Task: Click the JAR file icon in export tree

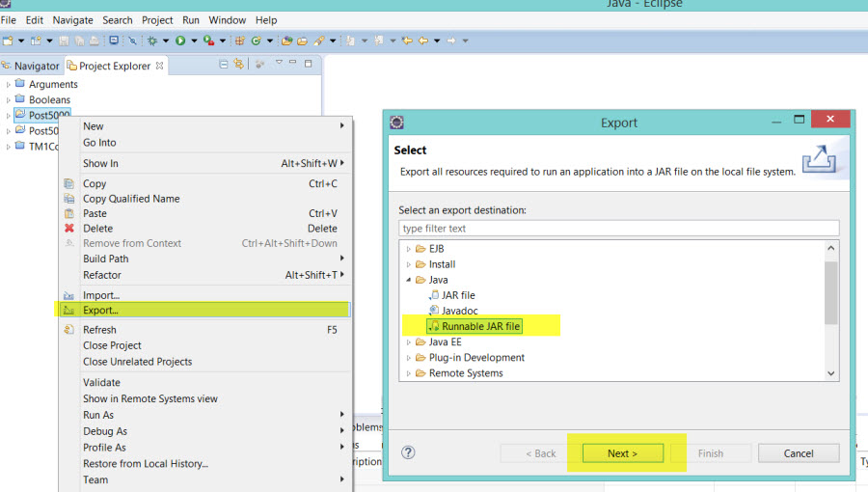Action: [434, 295]
